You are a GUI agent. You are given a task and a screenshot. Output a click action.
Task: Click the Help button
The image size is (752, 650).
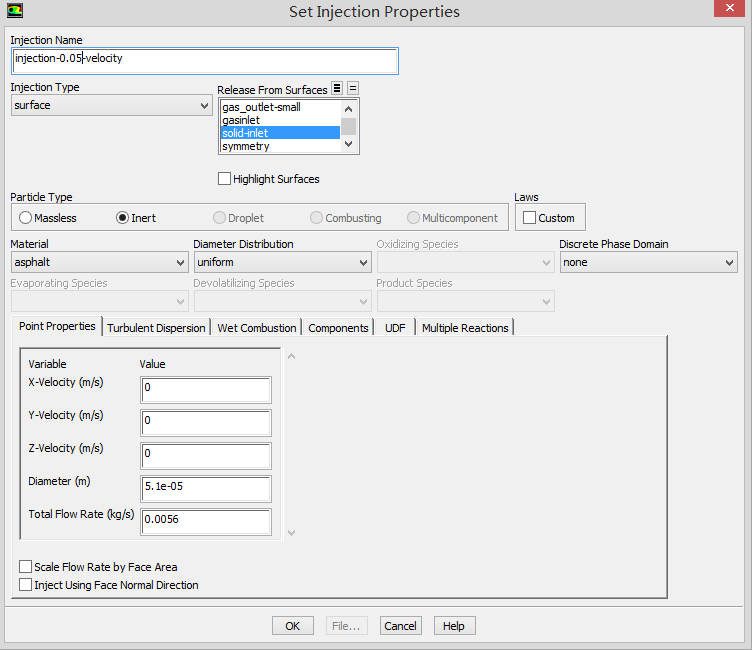[x=454, y=626]
